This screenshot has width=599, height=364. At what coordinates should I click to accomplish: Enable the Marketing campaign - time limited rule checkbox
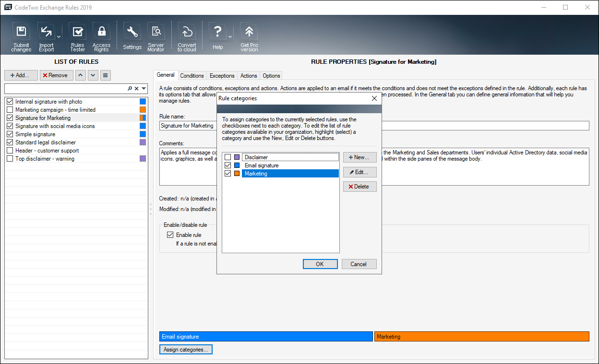coord(10,110)
